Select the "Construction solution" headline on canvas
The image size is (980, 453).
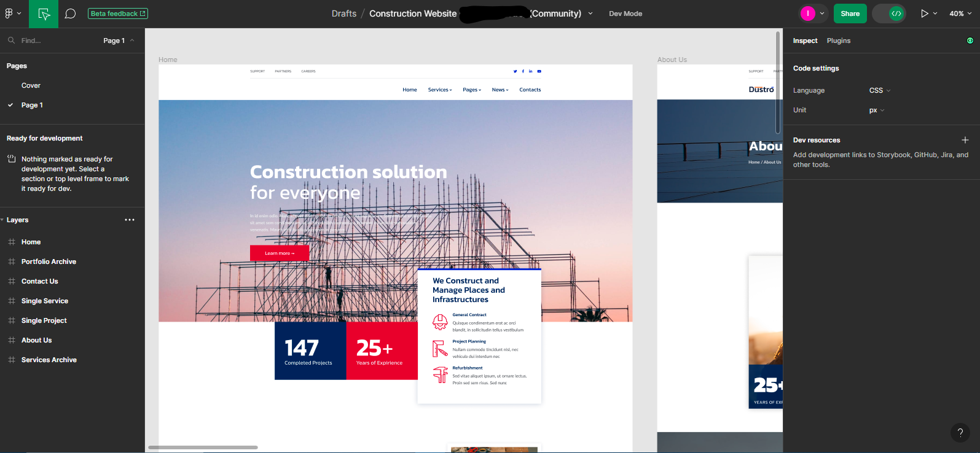[348, 172]
